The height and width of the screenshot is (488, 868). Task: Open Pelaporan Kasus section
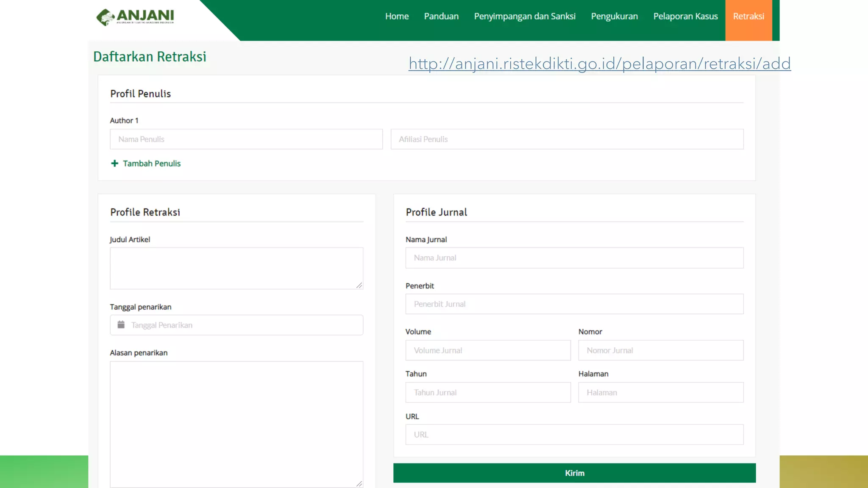coord(685,16)
